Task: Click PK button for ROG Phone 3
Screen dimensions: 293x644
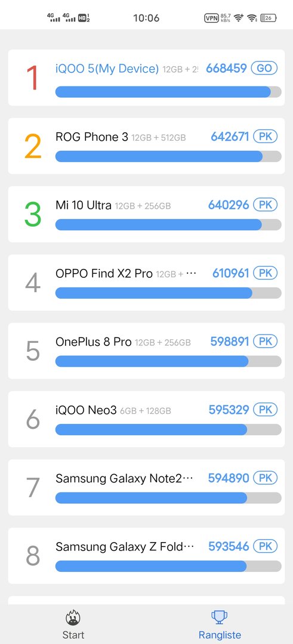Action: (x=266, y=137)
